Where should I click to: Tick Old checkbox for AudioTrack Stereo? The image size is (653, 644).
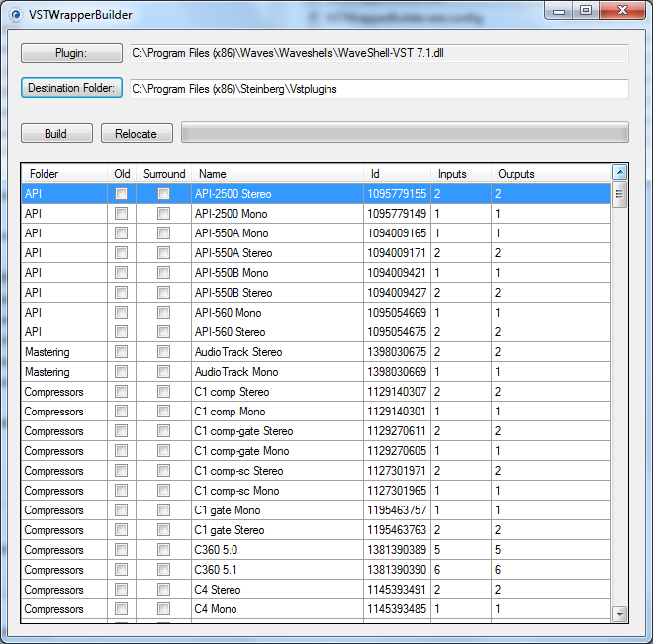(x=121, y=352)
